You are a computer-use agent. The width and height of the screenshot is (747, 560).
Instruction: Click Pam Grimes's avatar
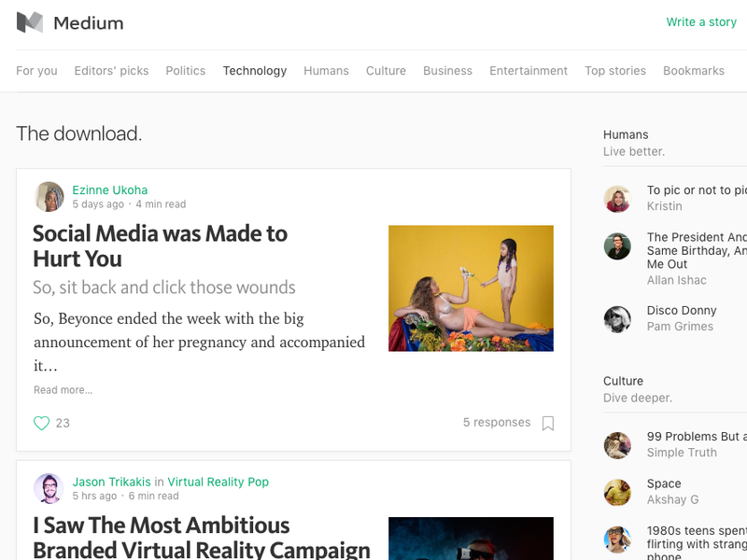coord(617,319)
